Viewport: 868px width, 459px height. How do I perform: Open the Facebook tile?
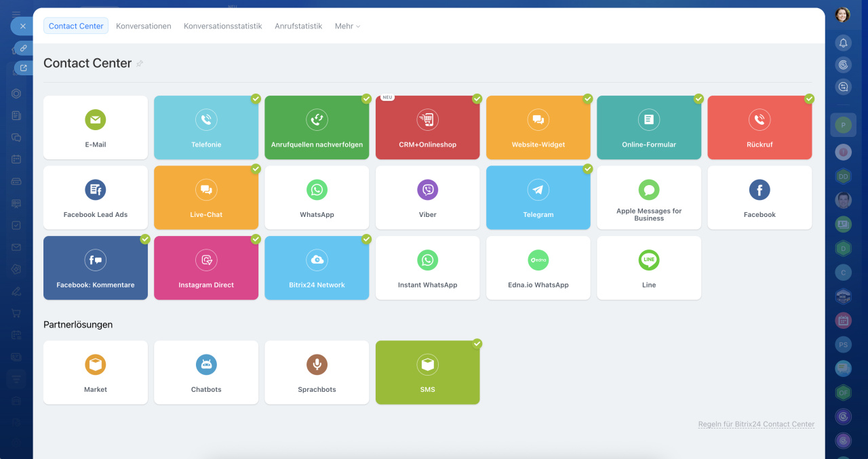coord(759,197)
